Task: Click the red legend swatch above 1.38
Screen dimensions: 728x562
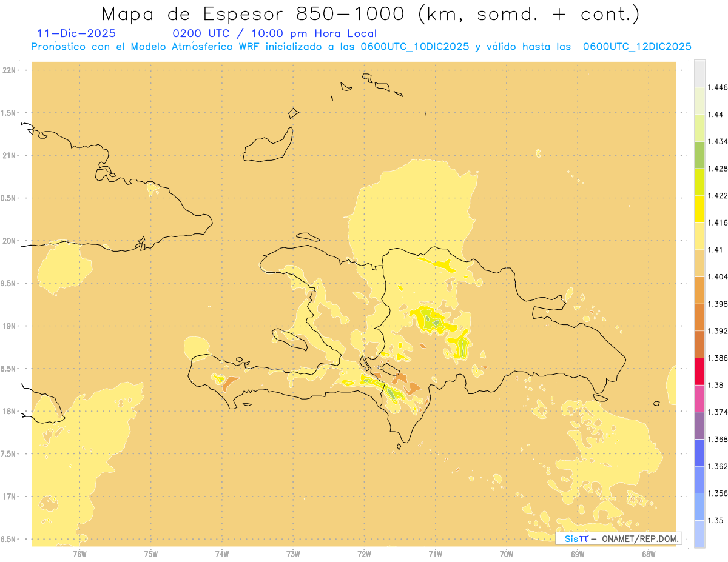Action: pos(699,372)
